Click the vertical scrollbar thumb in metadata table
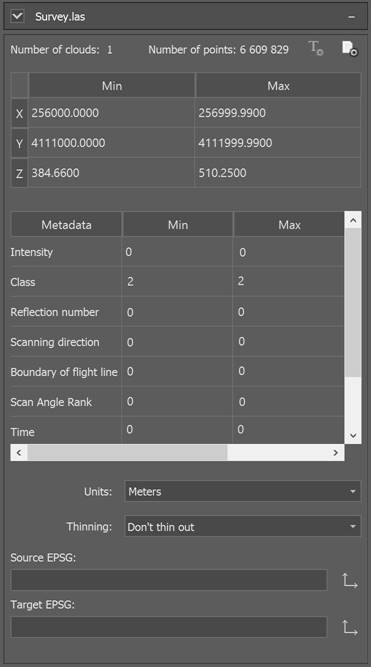The height and width of the screenshot is (667, 371). pos(353,303)
